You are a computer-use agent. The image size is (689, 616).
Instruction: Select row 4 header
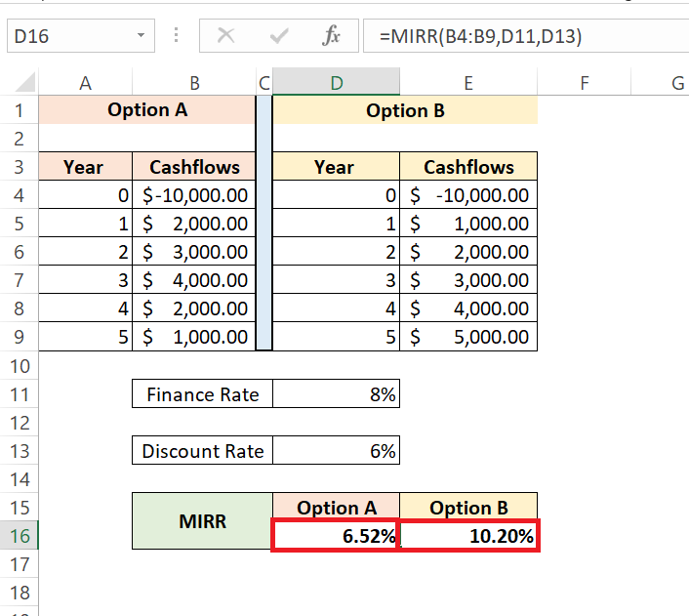[19, 195]
